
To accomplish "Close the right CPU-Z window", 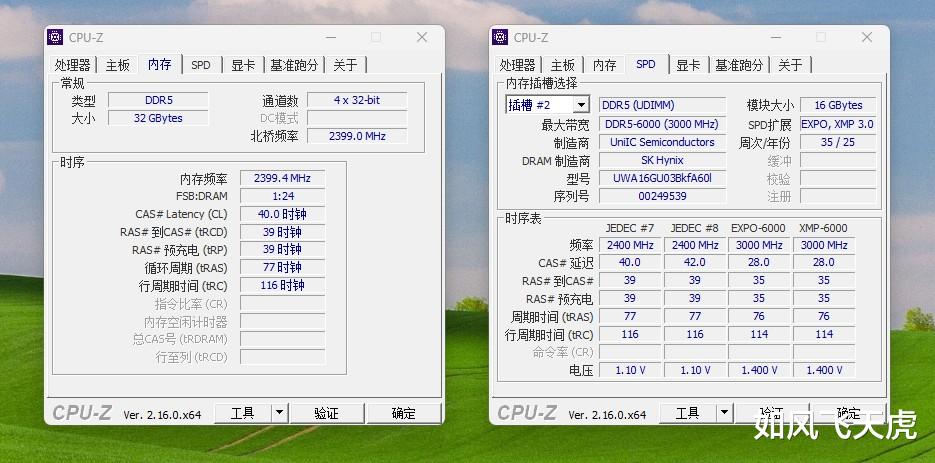I will click(867, 37).
